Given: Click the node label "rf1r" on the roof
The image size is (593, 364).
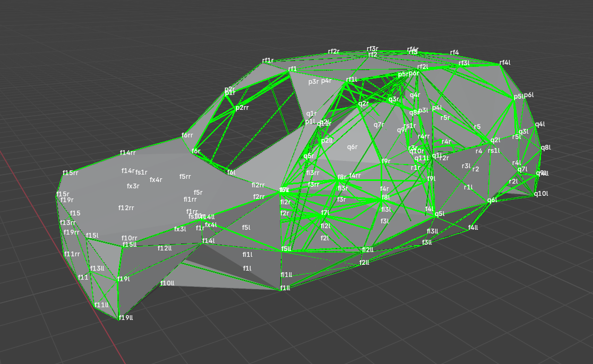Looking at the screenshot, I should 268,60.
